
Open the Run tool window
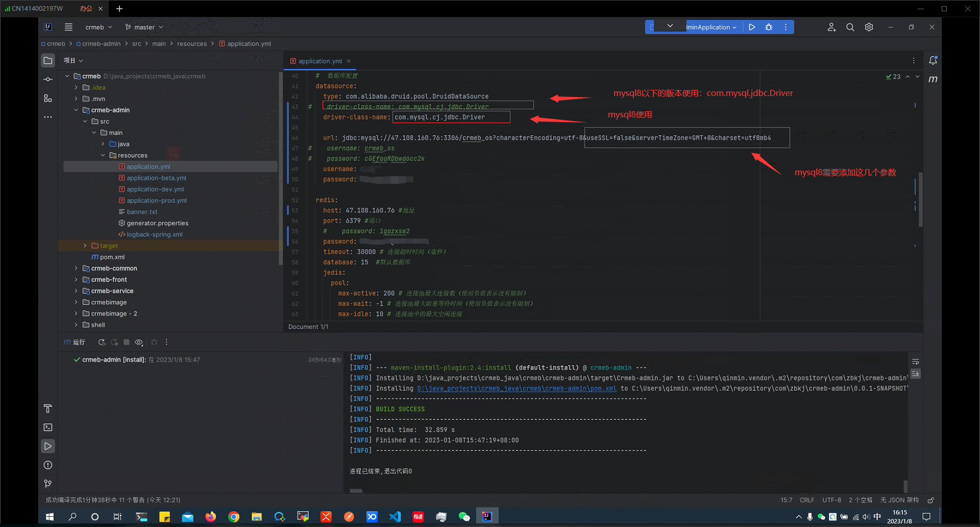click(x=48, y=446)
